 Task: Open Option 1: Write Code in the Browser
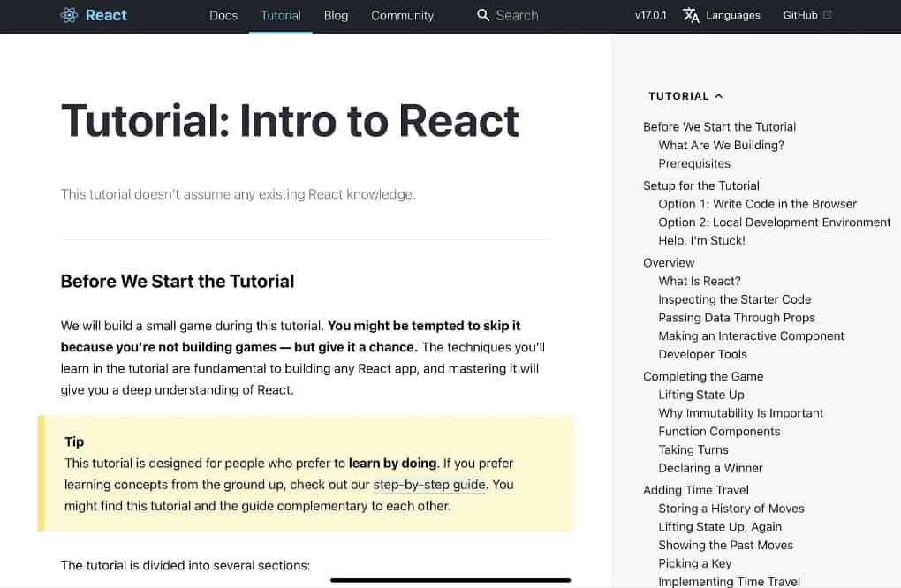coord(757,204)
